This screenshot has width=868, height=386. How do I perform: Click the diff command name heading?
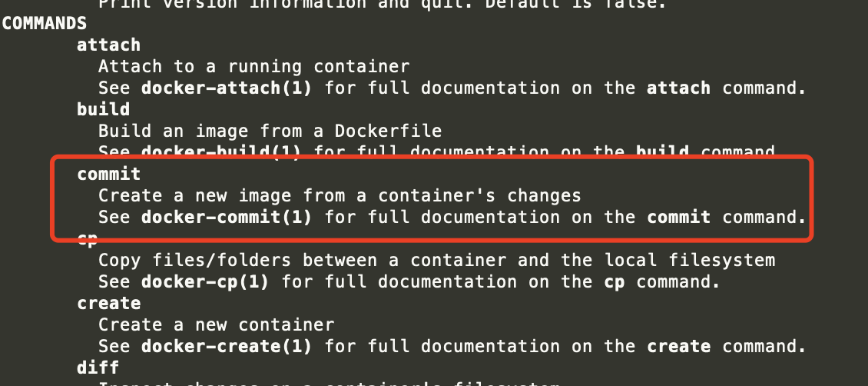pyautogui.click(x=98, y=368)
